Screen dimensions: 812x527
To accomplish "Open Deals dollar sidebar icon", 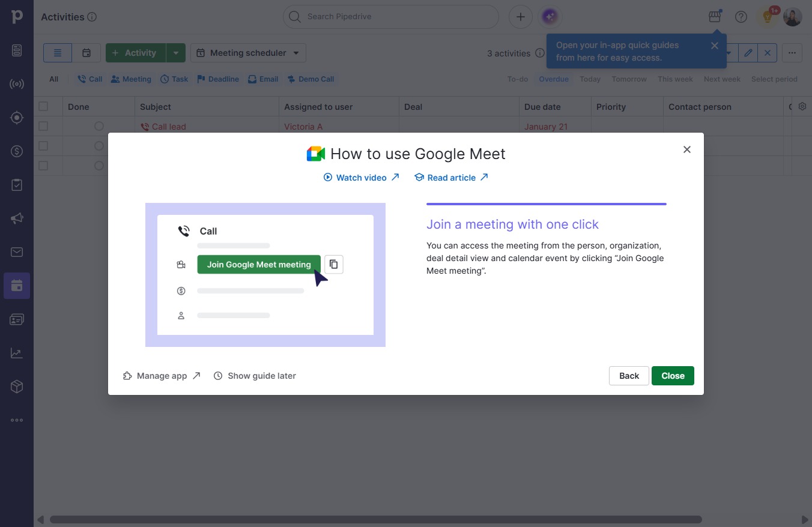I will [x=17, y=151].
